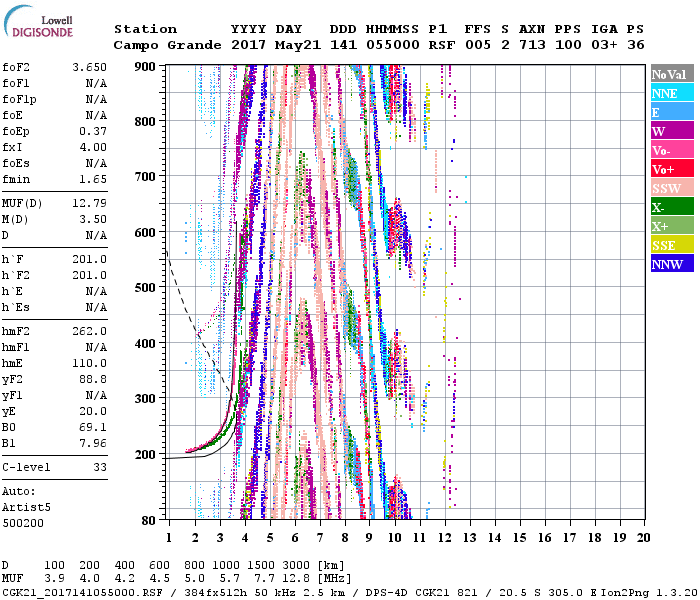
Task: Click the SSW legend entry
Action: (672, 188)
